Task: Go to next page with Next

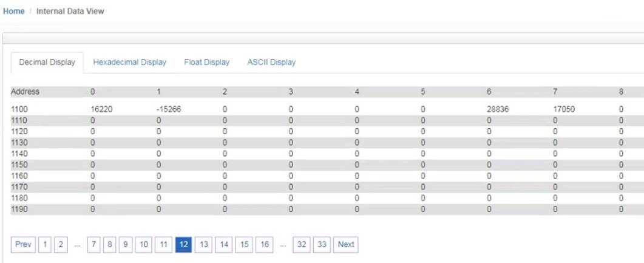Action: [x=346, y=245]
